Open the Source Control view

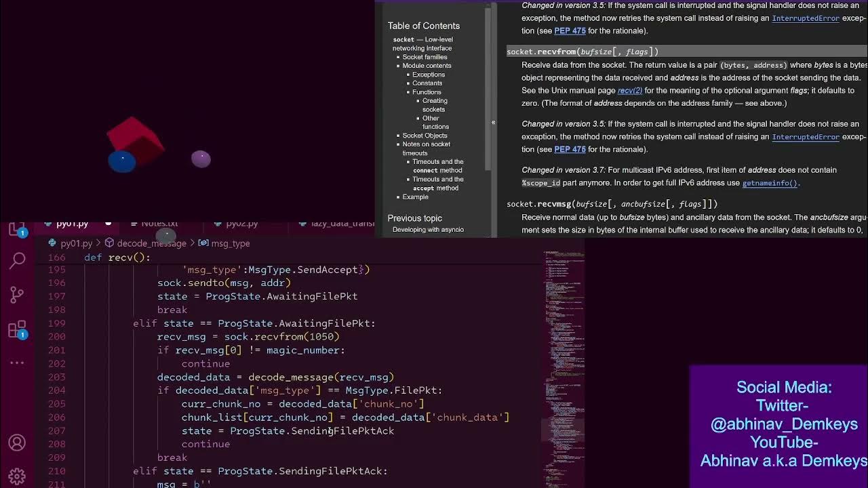pyautogui.click(x=17, y=295)
